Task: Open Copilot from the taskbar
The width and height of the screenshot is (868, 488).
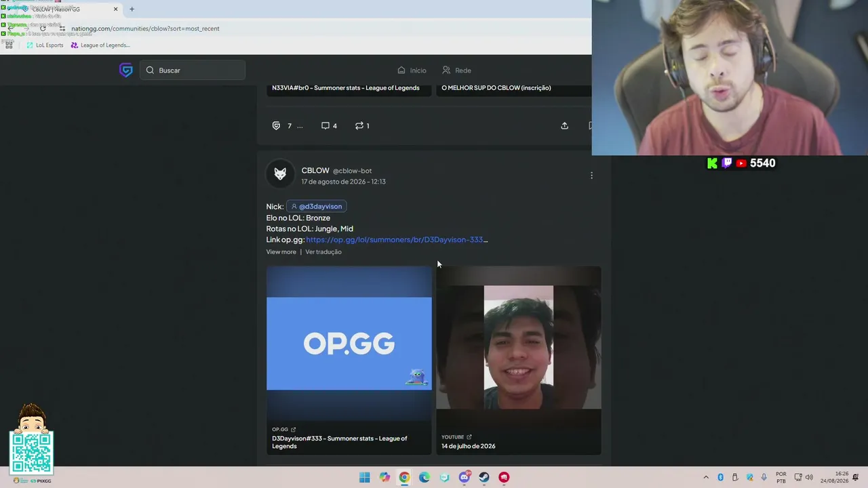Action: click(x=384, y=477)
